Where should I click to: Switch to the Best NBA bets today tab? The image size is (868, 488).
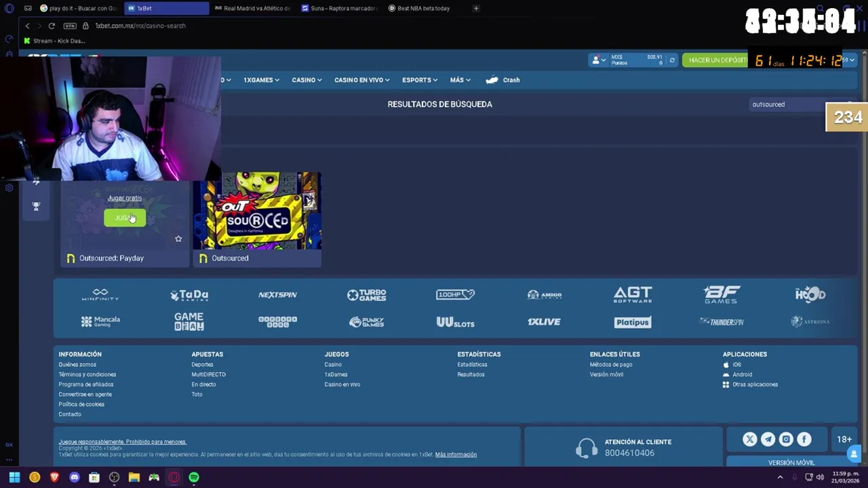pyautogui.click(x=425, y=8)
